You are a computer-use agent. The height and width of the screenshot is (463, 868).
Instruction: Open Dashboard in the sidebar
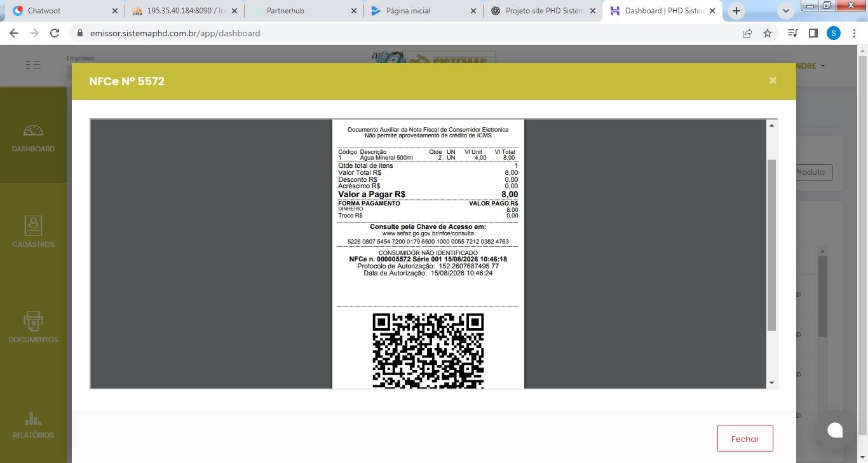click(33, 137)
